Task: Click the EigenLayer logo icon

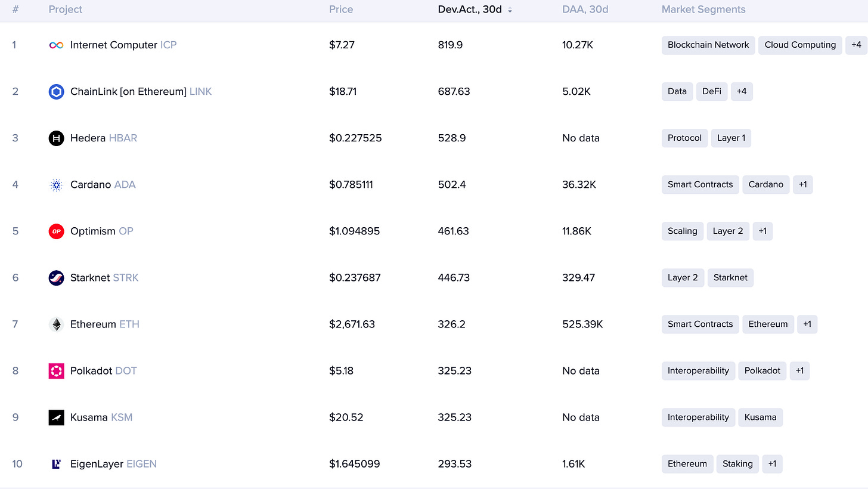Action: coord(56,464)
